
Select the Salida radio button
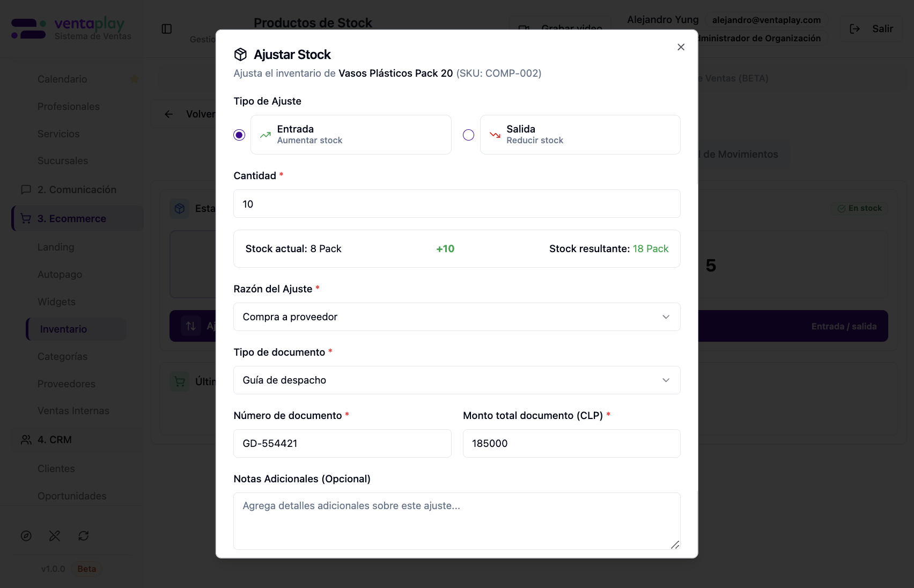pyautogui.click(x=469, y=135)
